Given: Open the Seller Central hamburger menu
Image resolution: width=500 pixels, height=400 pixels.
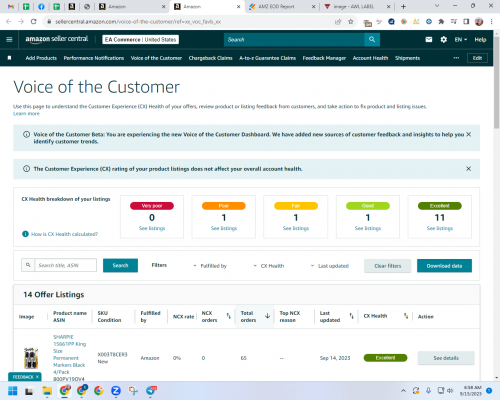Looking at the screenshot, I should pyautogui.click(x=9, y=40).
